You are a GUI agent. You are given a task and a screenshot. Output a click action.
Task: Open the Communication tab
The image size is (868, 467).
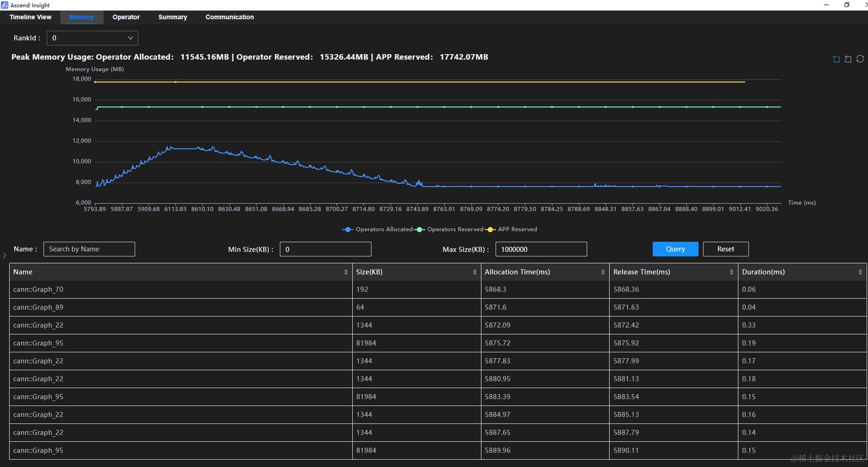click(230, 17)
